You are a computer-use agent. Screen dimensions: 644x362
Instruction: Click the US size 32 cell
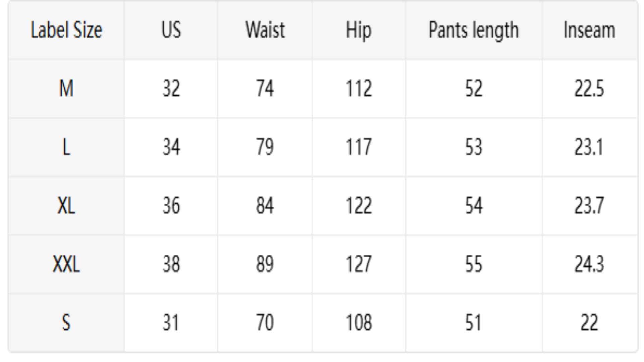tap(171, 89)
